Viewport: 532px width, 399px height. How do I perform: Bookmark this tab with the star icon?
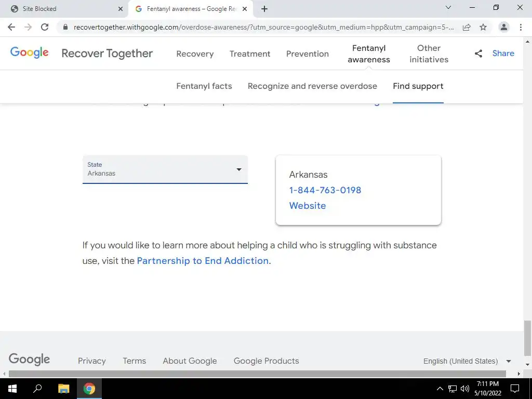point(483,27)
